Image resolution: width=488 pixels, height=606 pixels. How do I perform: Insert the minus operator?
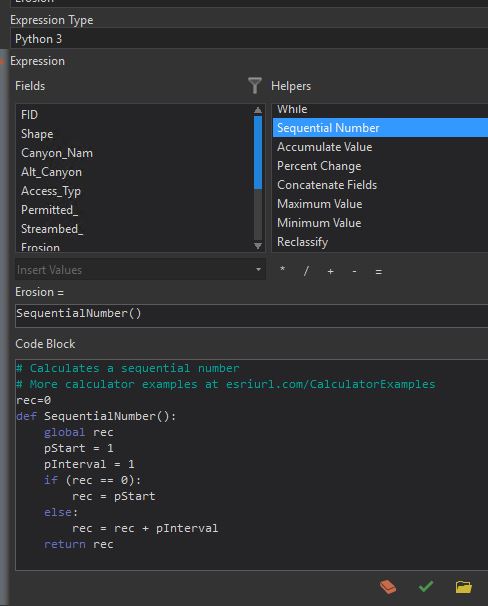354,271
